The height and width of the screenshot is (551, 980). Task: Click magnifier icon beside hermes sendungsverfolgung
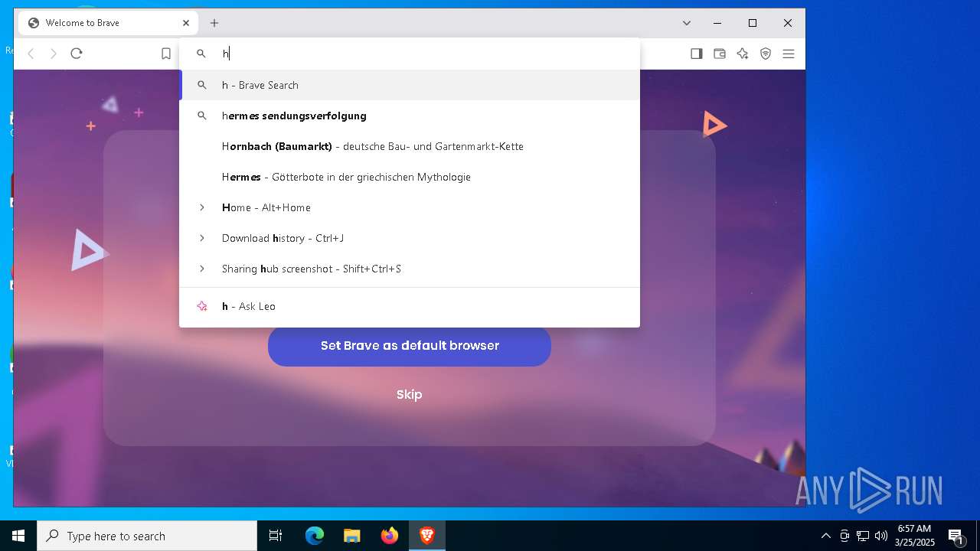tap(202, 116)
